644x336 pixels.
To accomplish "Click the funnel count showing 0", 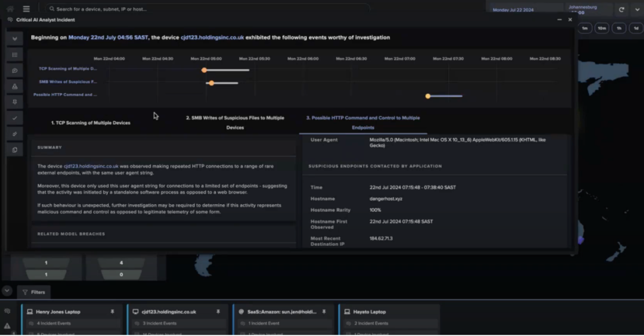I will click(x=121, y=275).
